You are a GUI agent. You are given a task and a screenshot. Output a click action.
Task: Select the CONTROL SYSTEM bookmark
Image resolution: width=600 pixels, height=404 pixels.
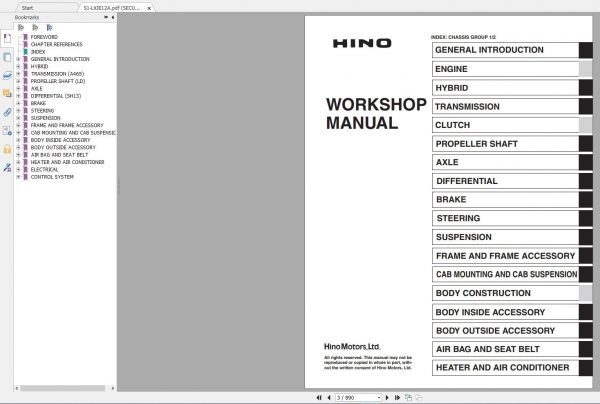(52, 177)
